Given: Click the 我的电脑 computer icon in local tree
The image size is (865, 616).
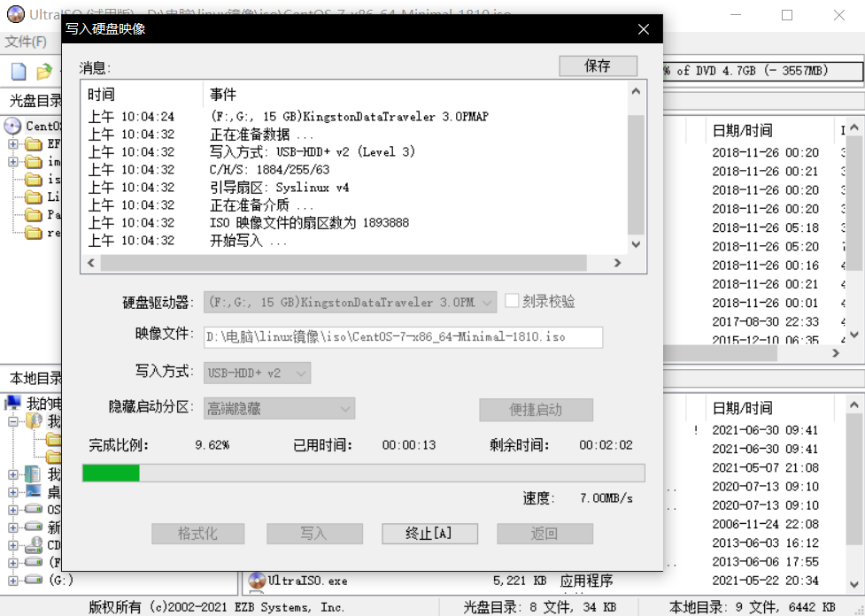Looking at the screenshot, I should point(13,403).
